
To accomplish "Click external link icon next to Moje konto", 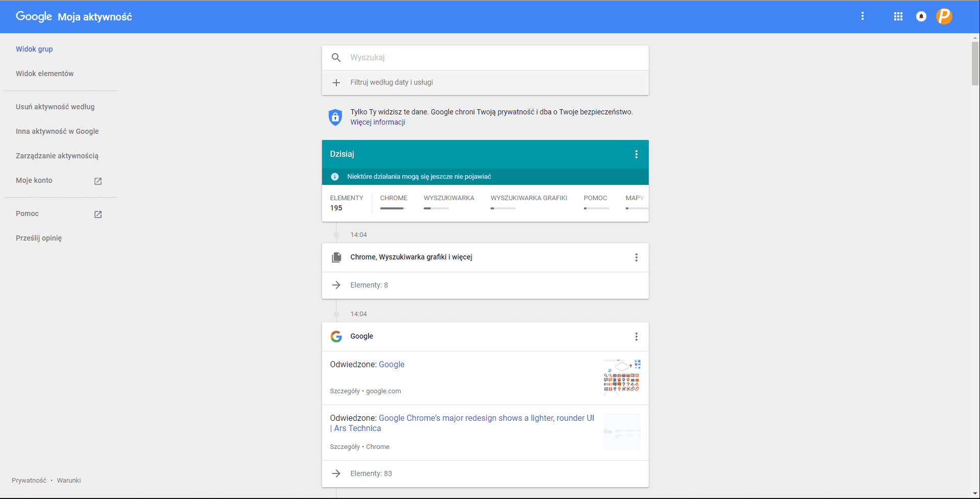I will click(98, 181).
